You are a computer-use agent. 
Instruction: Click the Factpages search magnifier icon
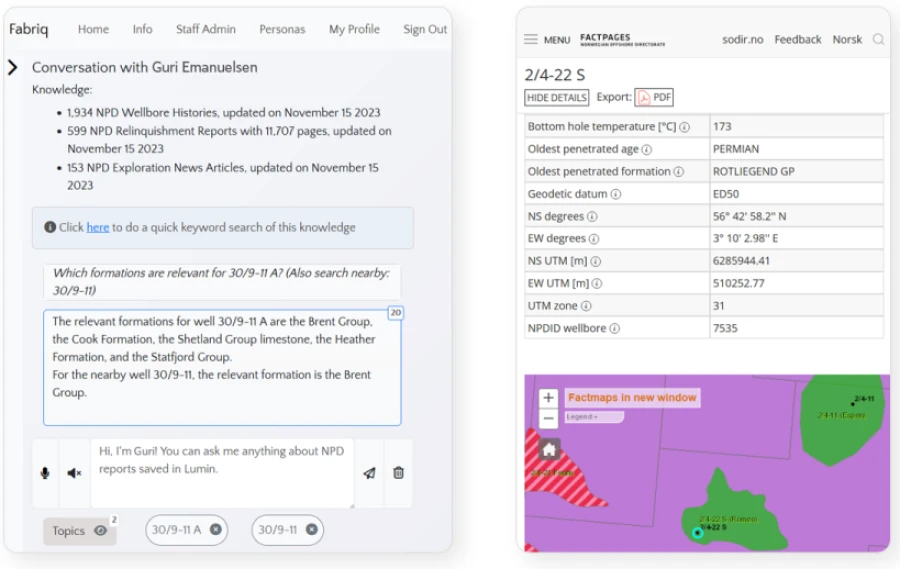pos(878,40)
